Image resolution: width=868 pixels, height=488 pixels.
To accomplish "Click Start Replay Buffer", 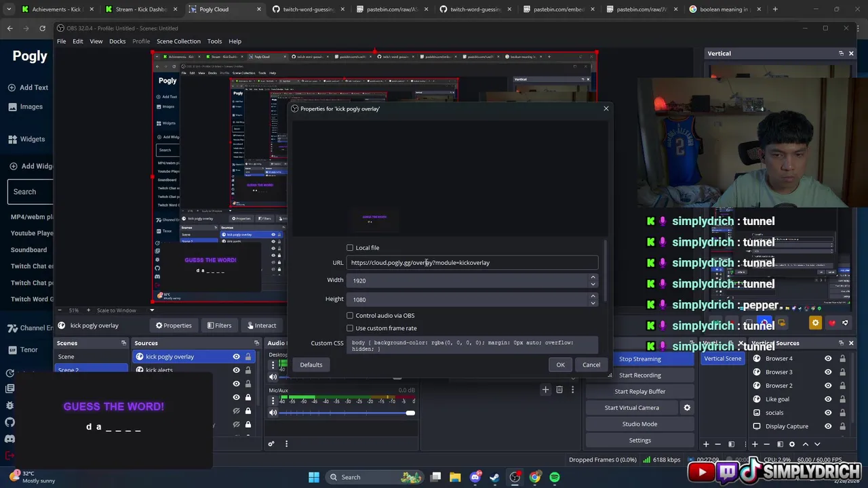I will 639,392.
